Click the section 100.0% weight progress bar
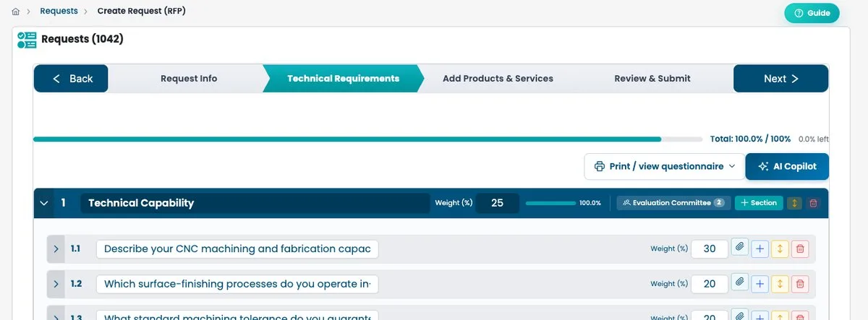868x320 pixels. tap(550, 204)
